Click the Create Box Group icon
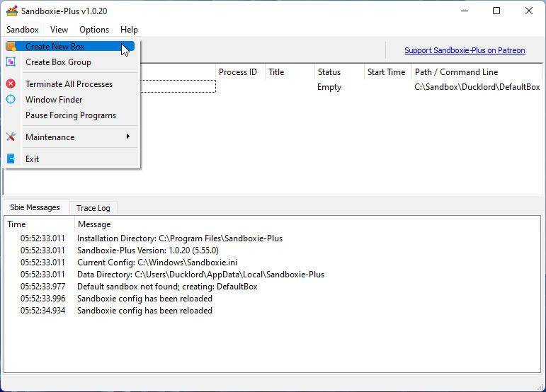546x392 pixels. pyautogui.click(x=11, y=62)
